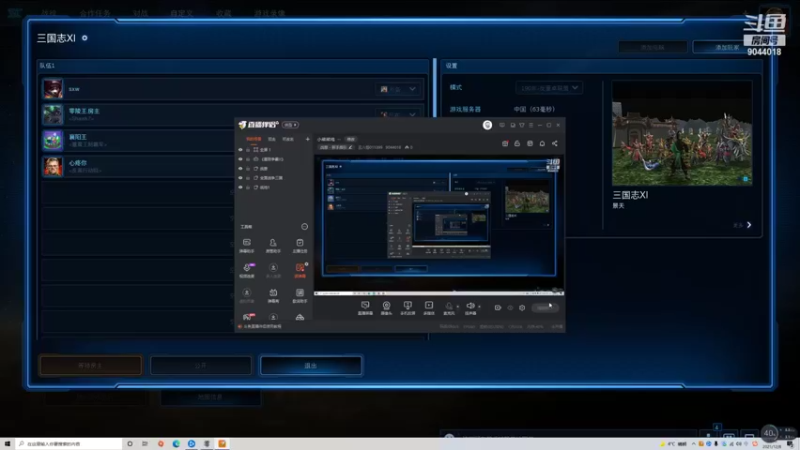This screenshot has height=450, width=800.
Task: Open Task View on the Windows taskbar
Action: click(145, 444)
